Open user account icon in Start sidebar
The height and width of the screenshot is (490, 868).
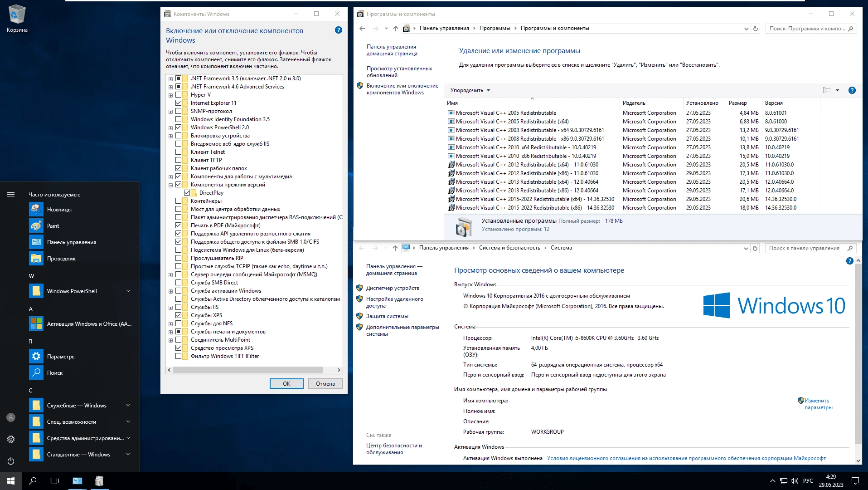pyautogui.click(x=11, y=417)
